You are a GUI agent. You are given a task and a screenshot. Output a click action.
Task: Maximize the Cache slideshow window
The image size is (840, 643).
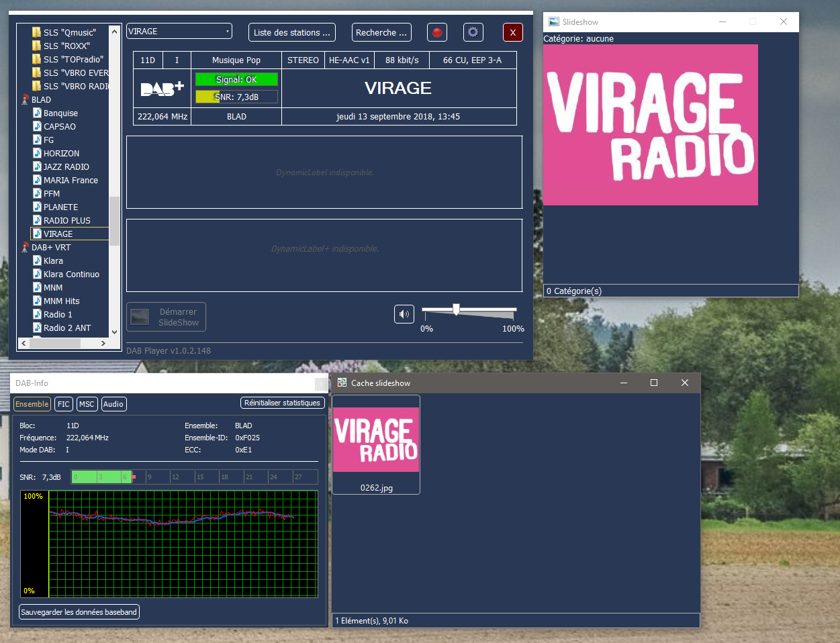click(654, 383)
